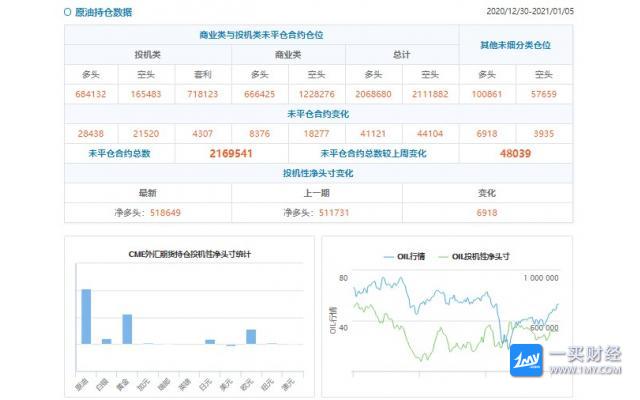Screen dimensions: 640x400
Task: Click 6918 in the 未平仓合约变化 row
Action: click(x=487, y=134)
